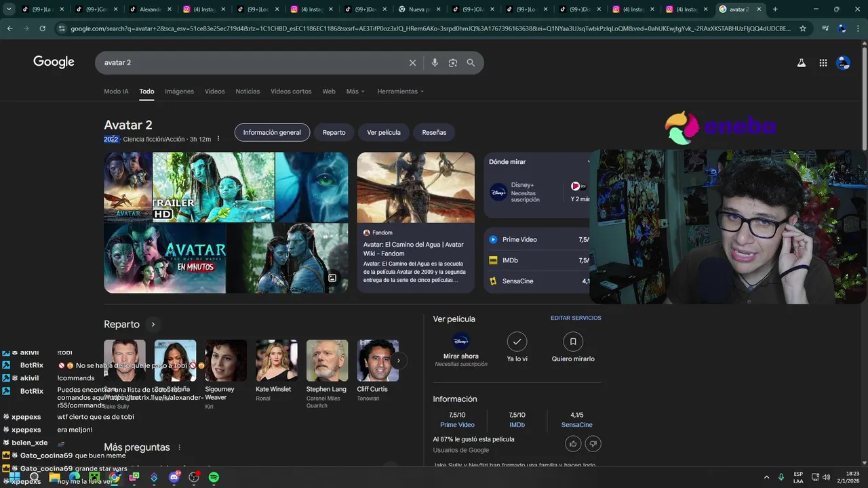This screenshot has width=868, height=488.
Task: Open Spotify from the taskbar
Action: pyautogui.click(x=214, y=477)
